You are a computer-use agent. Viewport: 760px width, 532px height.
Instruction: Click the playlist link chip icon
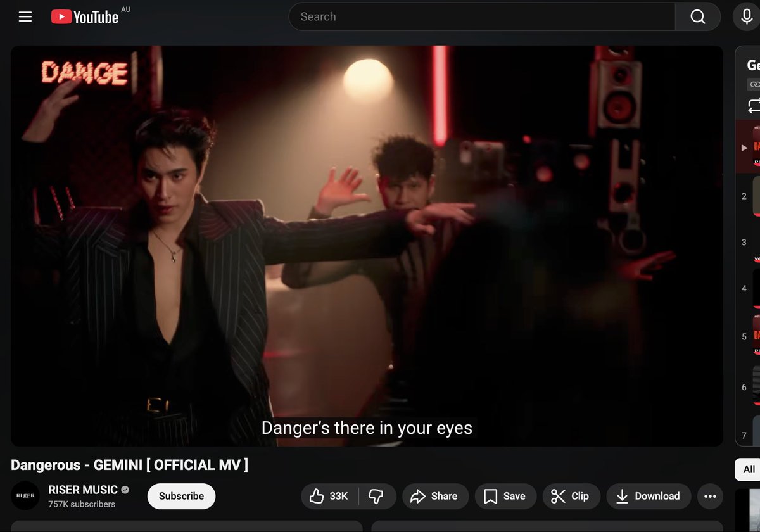754,84
